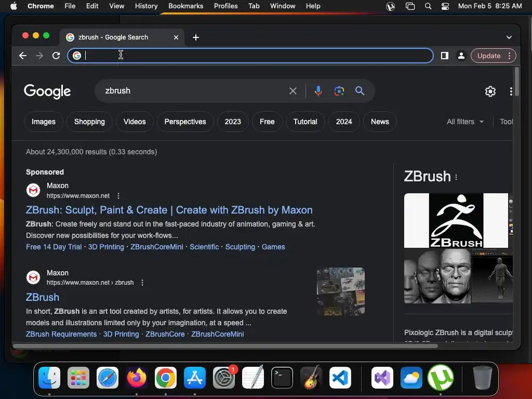Open Terminal from the Dock

[282, 378]
